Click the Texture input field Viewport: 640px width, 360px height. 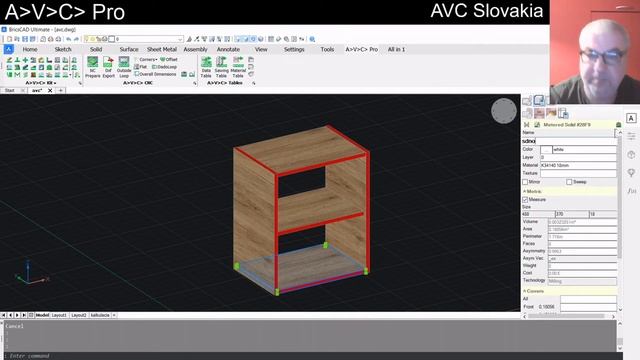578,173
